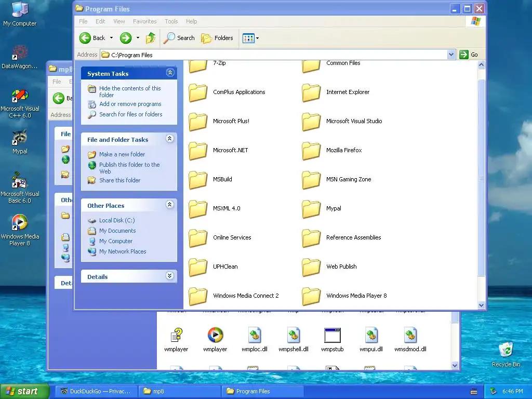Select the Web Publish folder icon
This screenshot has width=532, height=399.
(x=311, y=268)
